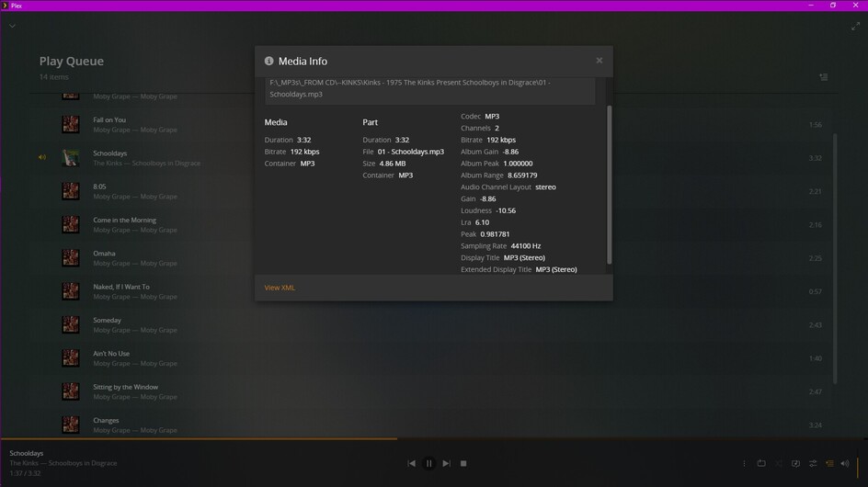
Task: Open the more options three-dot menu
Action: (x=744, y=463)
